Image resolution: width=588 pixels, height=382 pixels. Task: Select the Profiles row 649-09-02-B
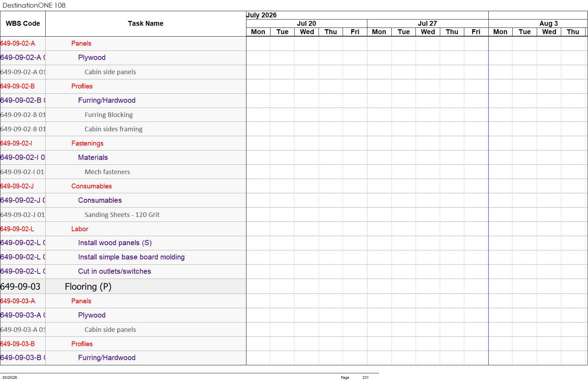[x=123, y=86]
